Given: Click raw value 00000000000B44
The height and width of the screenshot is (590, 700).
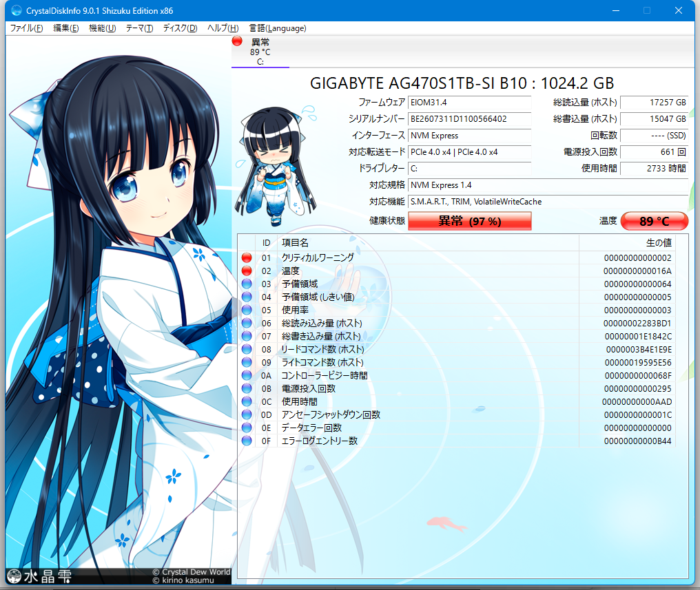Looking at the screenshot, I should [638, 441].
